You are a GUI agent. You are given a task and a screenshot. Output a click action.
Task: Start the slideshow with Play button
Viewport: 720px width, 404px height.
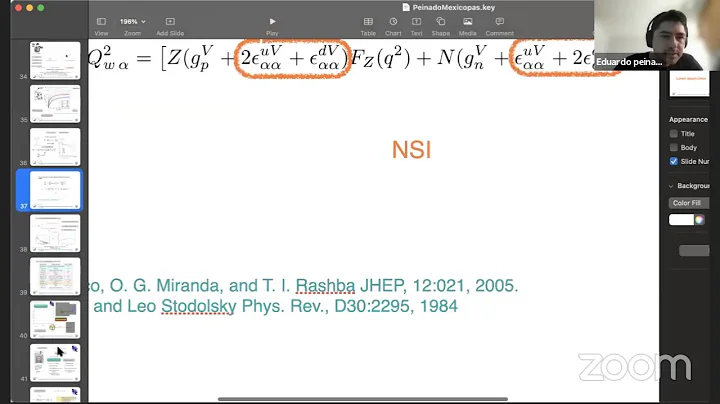tap(272, 22)
